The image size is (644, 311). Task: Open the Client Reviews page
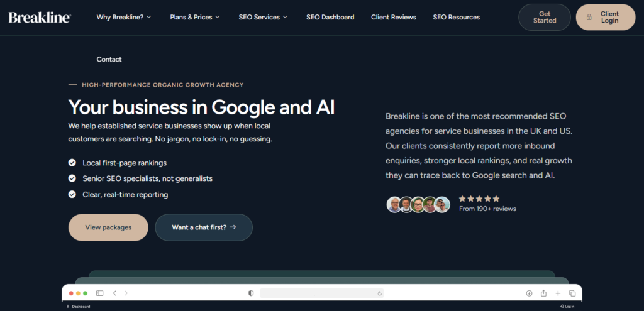[x=394, y=17]
